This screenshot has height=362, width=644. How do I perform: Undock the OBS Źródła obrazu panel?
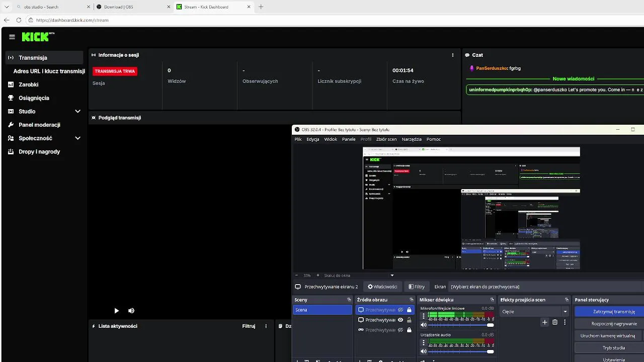coord(411,300)
